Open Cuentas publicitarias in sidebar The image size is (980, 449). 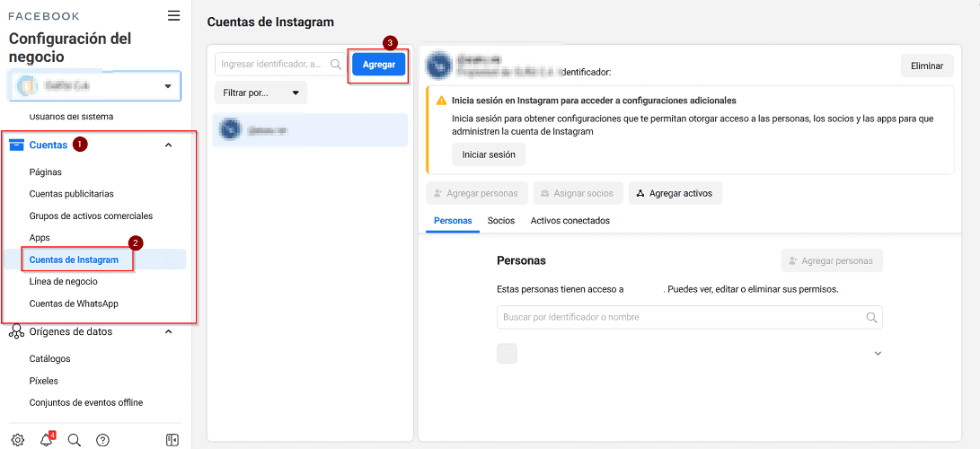[x=71, y=194]
